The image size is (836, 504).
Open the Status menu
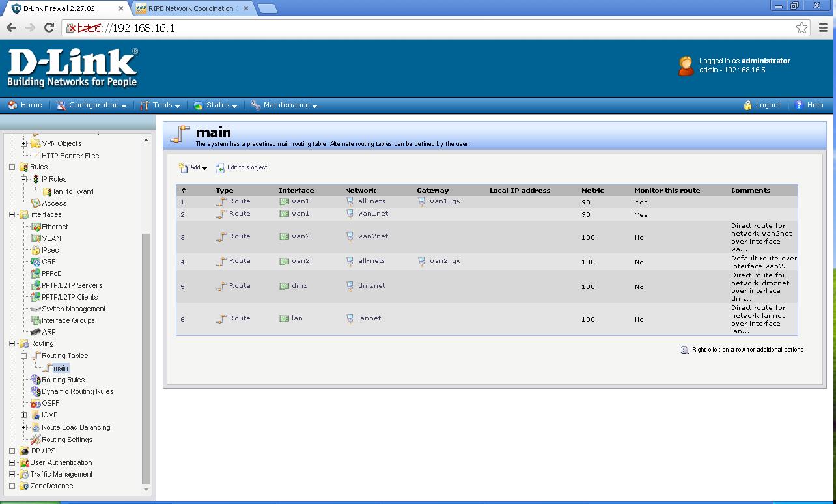[x=216, y=105]
